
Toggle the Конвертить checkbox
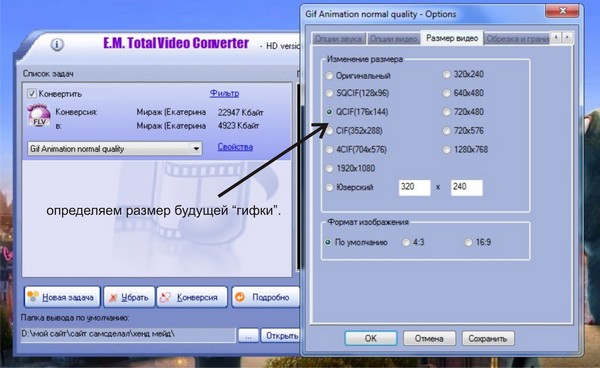point(32,94)
